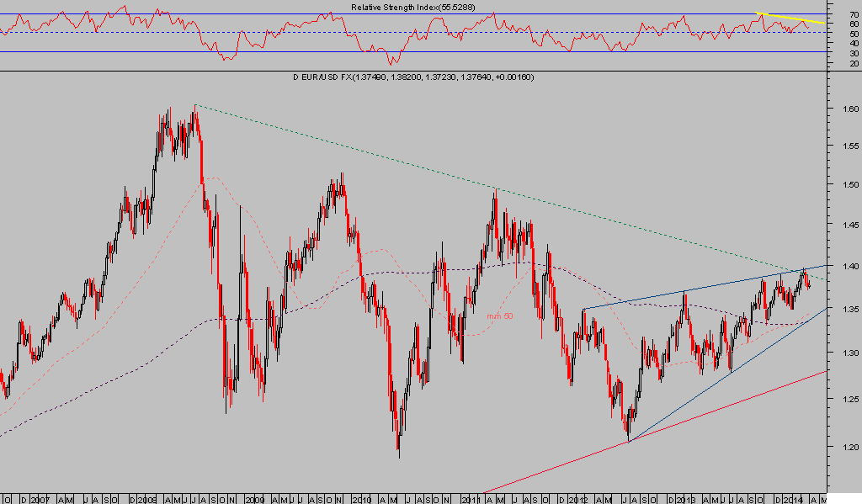
Task: Click the 2012 year label on time axis
Action: 579,499
